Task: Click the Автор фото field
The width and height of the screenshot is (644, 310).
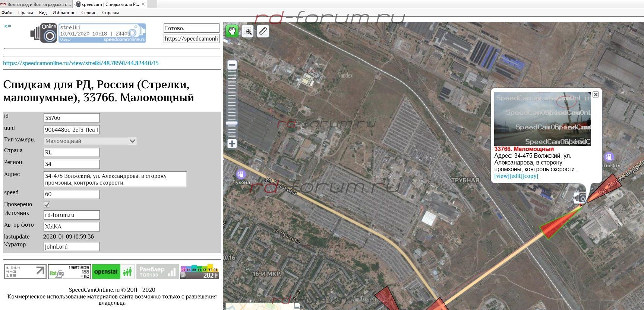Action: point(72,227)
